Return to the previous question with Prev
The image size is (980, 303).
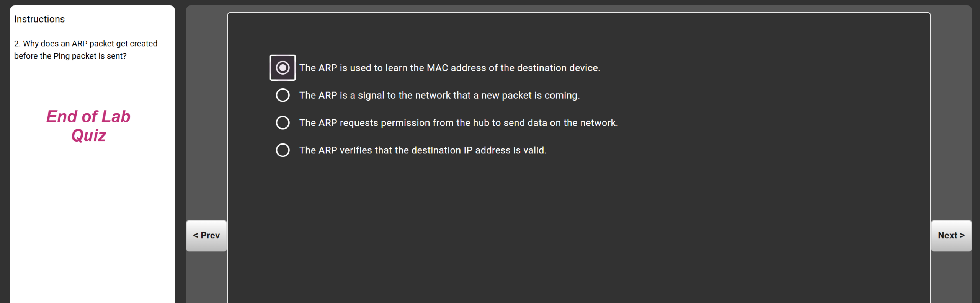tap(206, 235)
